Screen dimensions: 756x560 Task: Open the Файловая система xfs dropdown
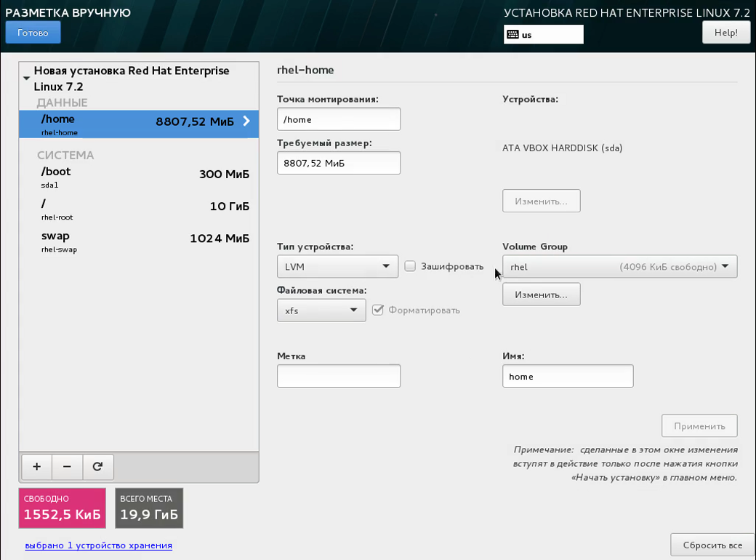click(x=321, y=310)
